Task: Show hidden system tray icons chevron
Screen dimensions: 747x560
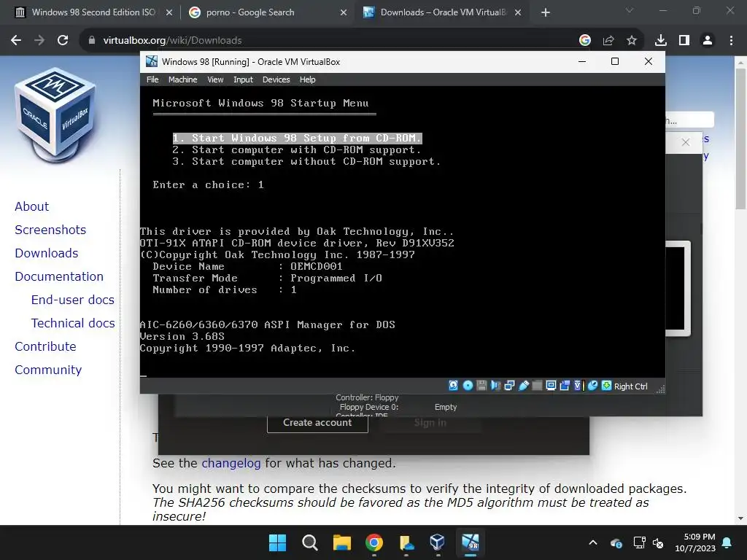Action: (592, 542)
